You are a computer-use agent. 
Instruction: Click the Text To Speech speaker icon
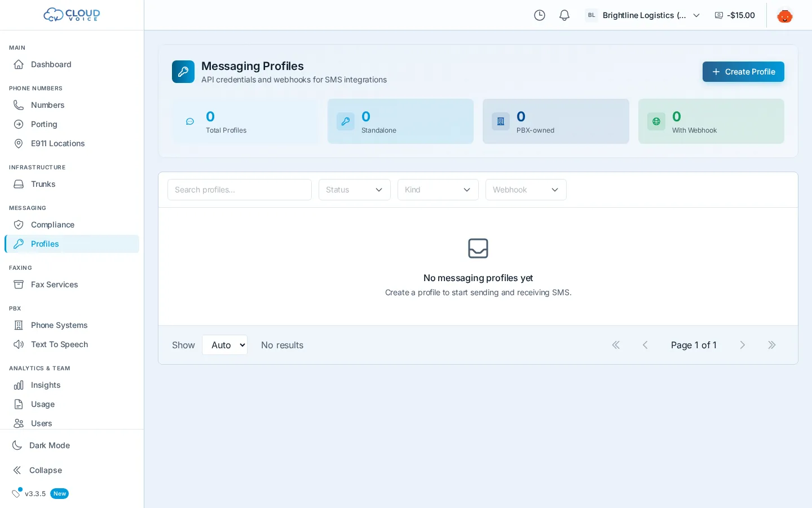click(19, 344)
